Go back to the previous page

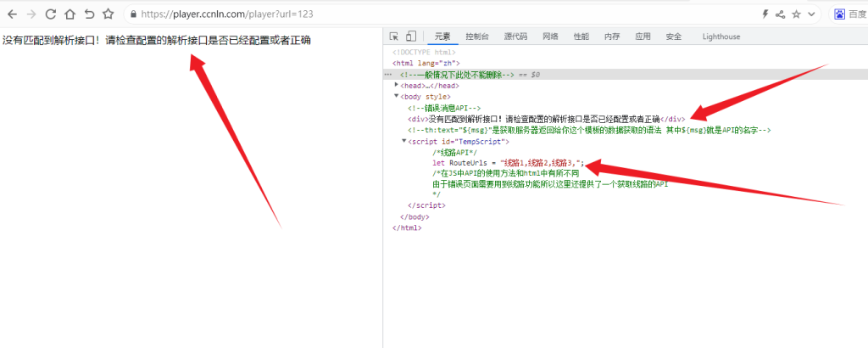click(x=12, y=14)
